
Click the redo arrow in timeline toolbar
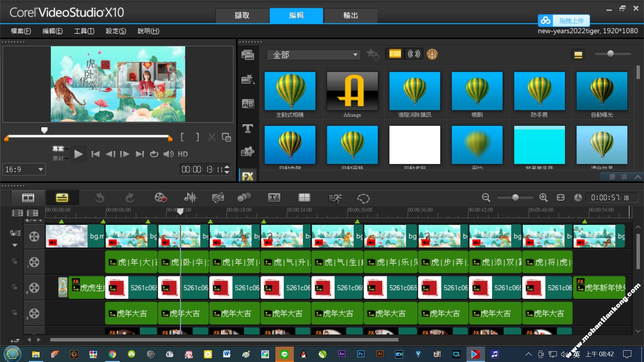[130, 198]
